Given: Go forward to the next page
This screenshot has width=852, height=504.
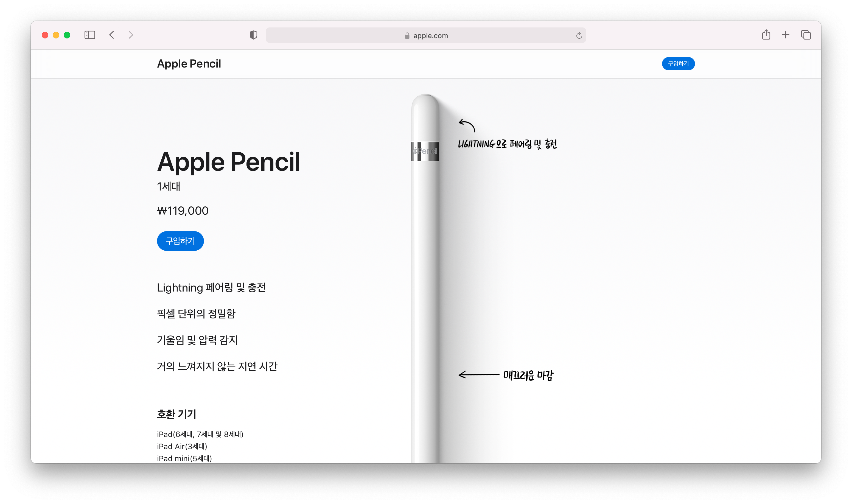Looking at the screenshot, I should point(131,35).
